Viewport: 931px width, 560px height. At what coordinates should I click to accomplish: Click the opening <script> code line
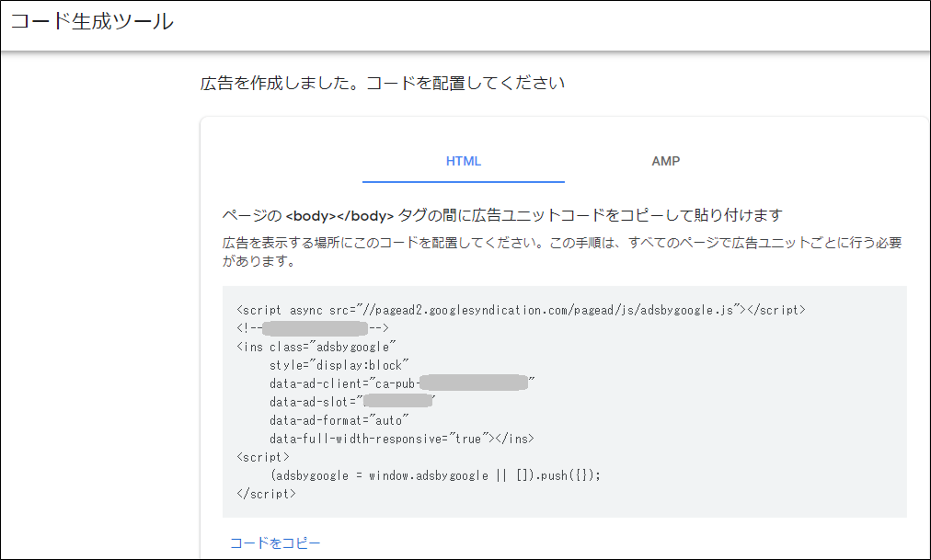[263, 457]
